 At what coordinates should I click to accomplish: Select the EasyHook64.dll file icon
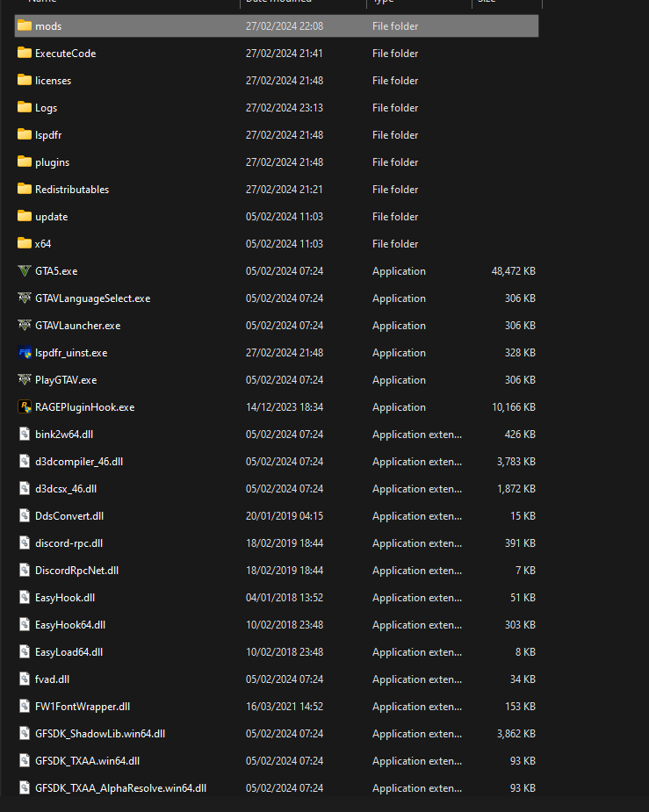(25, 624)
